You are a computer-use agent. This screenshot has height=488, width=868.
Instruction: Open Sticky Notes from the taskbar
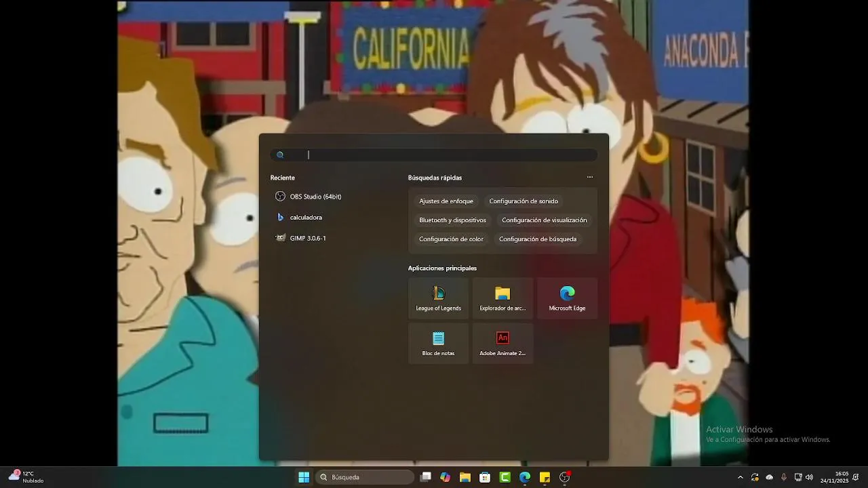coord(545,477)
